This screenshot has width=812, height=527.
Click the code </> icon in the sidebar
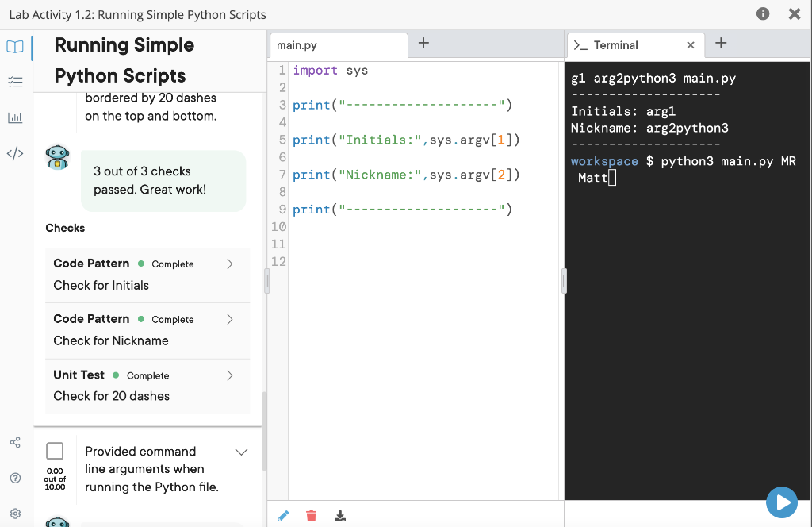(15, 153)
